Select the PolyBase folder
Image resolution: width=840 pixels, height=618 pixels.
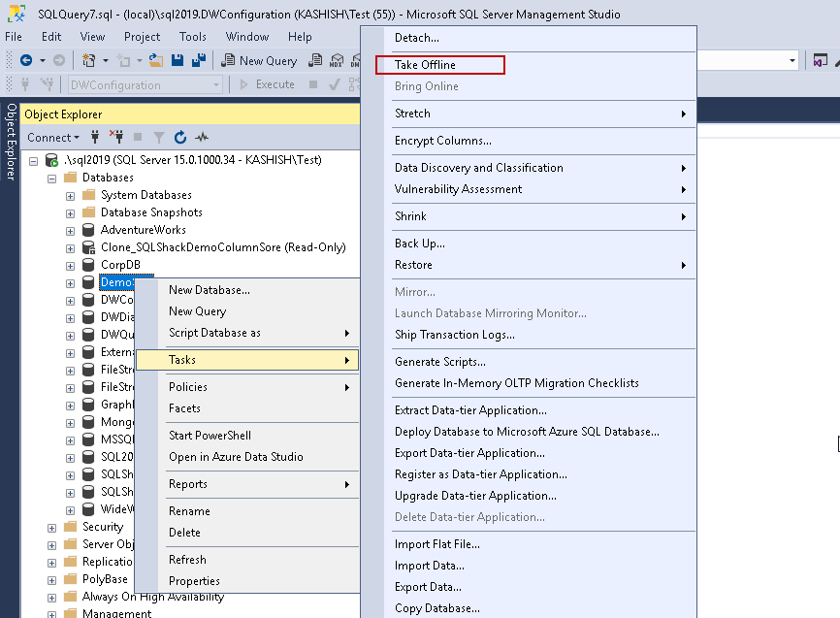pyautogui.click(x=105, y=579)
